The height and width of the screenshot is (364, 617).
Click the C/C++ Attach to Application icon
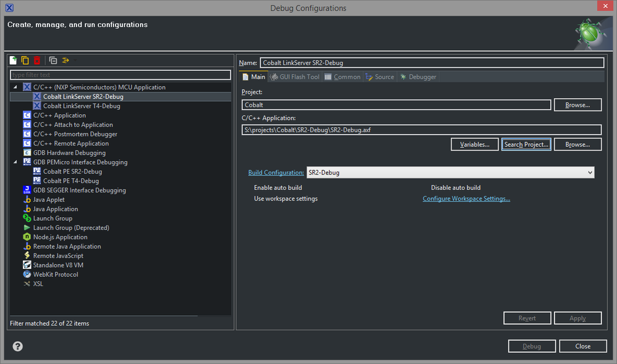pos(27,125)
